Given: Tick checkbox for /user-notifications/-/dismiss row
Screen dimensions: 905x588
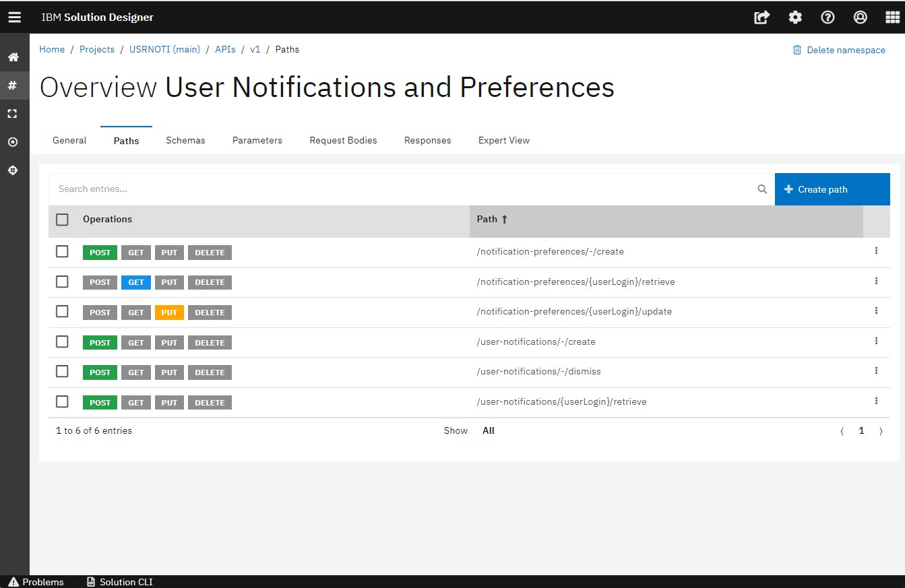Looking at the screenshot, I should [62, 371].
